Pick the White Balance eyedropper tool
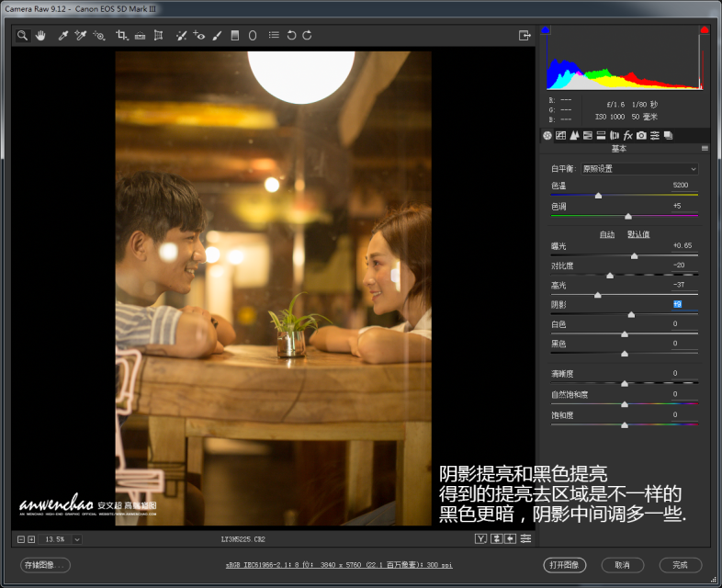Screen dimensions: 722x588 (x=63, y=36)
